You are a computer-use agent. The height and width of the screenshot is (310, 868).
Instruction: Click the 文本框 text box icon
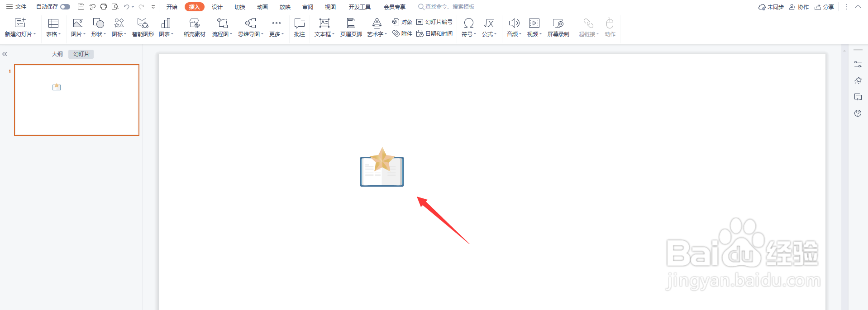[x=324, y=23]
